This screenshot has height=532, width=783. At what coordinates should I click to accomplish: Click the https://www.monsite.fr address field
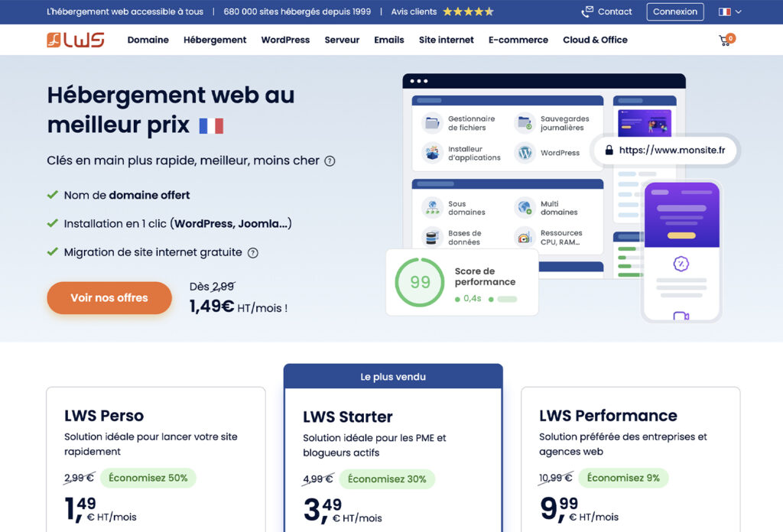pos(664,151)
